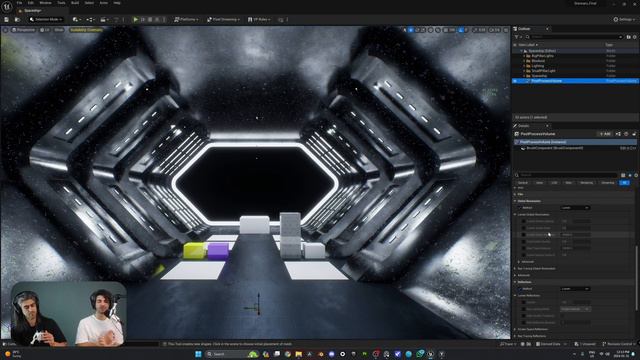The image size is (640, 360).
Task: Open the Help menu
Action: pos(117,3)
